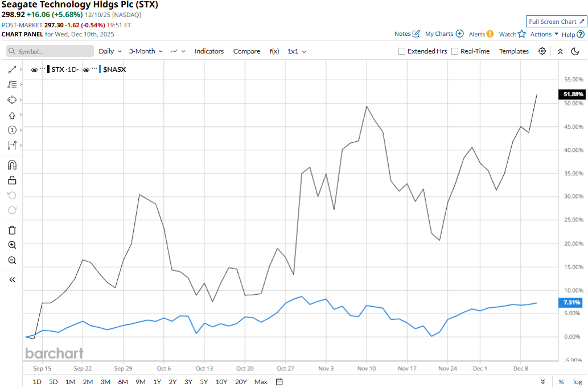Toggle the lock drawings icon
588x387 pixels.
[x=12, y=180]
